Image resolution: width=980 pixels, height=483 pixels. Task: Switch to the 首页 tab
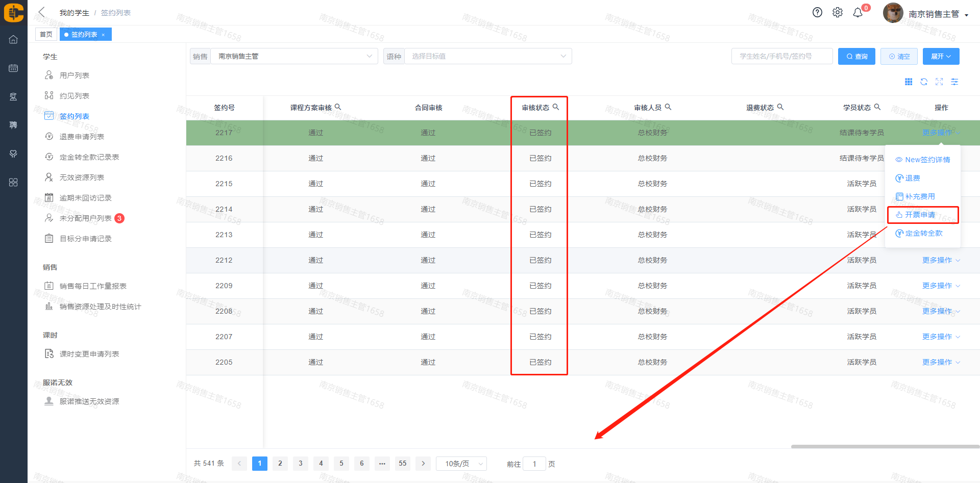(x=46, y=35)
